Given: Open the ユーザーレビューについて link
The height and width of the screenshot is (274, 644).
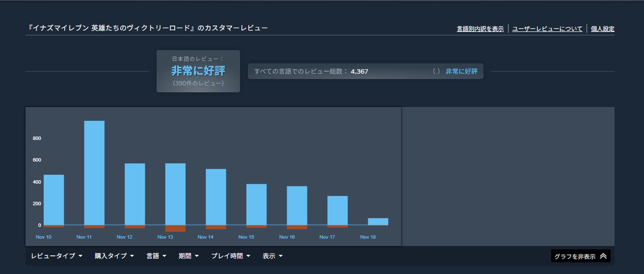Looking at the screenshot, I should pyautogui.click(x=547, y=29).
